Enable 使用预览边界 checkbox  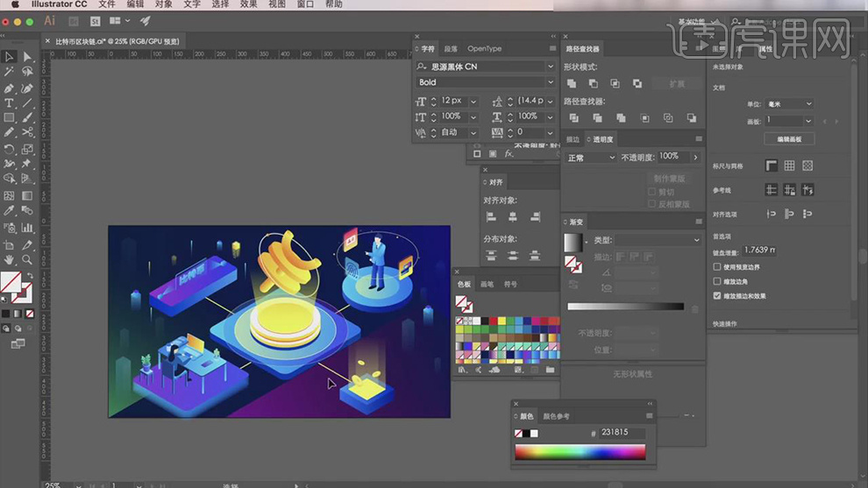click(718, 267)
